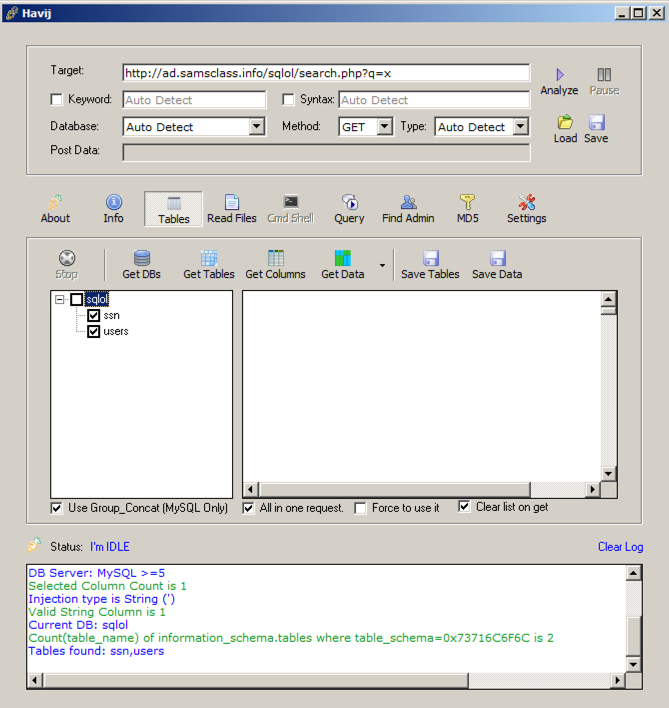Screen dimensions: 669x708
Task: Minimize the Havij window
Action: pos(622,13)
